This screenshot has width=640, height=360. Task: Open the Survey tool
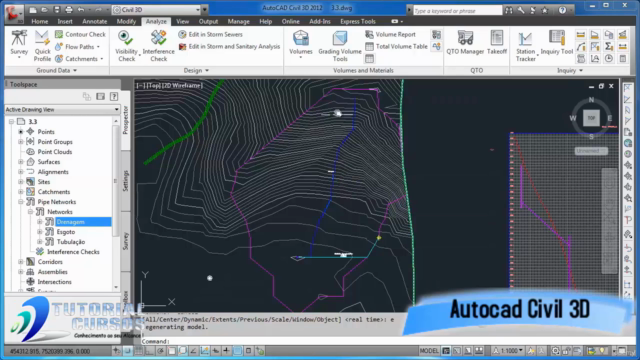click(x=19, y=43)
